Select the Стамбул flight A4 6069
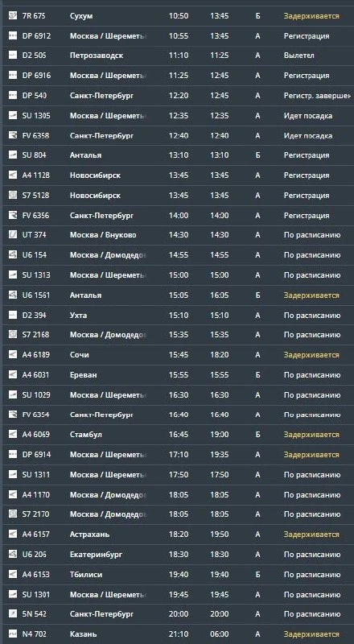 [177, 435]
